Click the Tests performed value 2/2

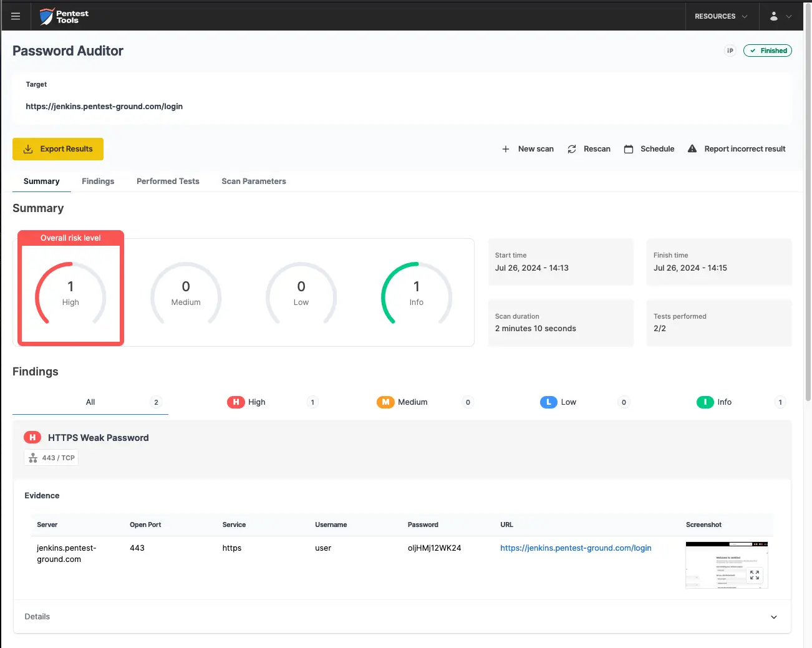660,329
